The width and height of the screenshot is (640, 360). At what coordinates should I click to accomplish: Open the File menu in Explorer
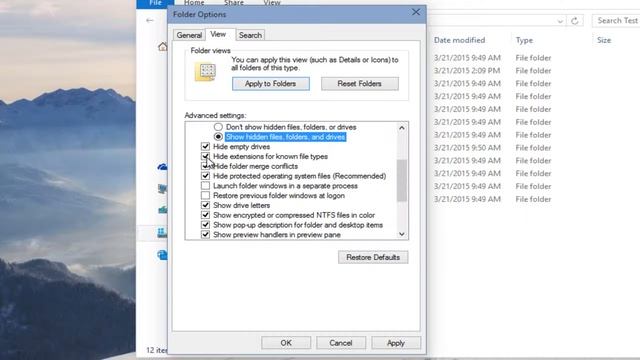coord(155,3)
